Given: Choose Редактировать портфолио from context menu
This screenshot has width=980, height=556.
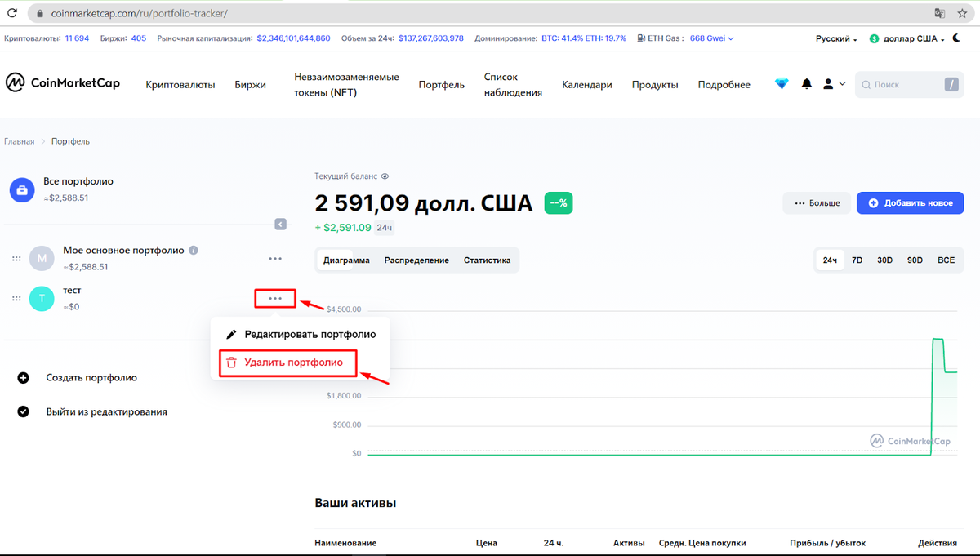Looking at the screenshot, I should point(301,334).
